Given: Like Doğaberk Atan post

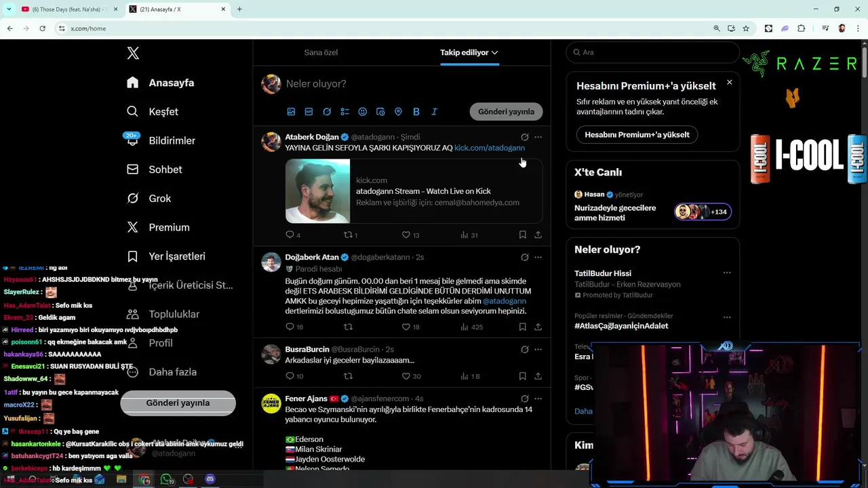Looking at the screenshot, I should pos(406,327).
